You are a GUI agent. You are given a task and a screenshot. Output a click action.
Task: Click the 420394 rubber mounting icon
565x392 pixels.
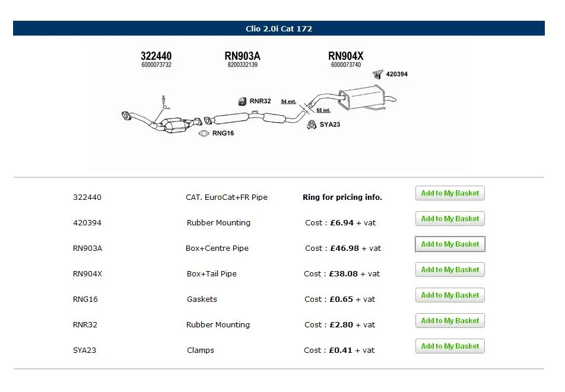tap(377, 74)
